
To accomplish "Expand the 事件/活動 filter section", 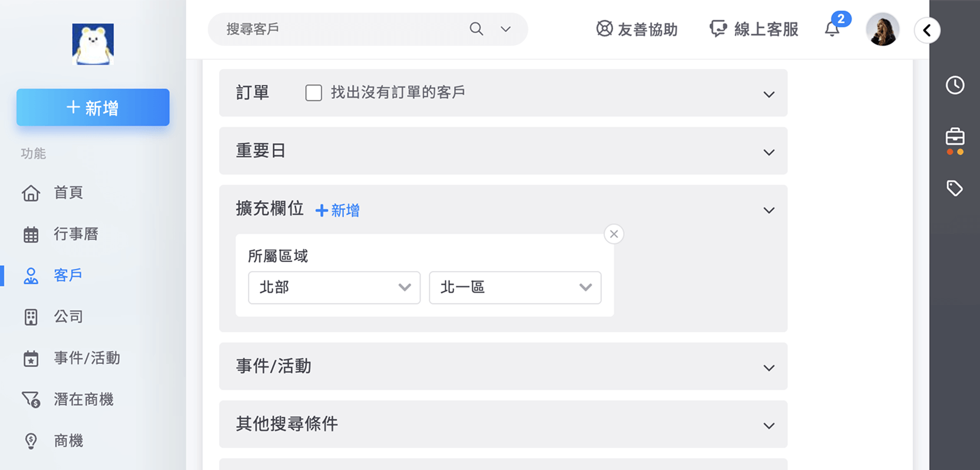I will click(x=769, y=368).
